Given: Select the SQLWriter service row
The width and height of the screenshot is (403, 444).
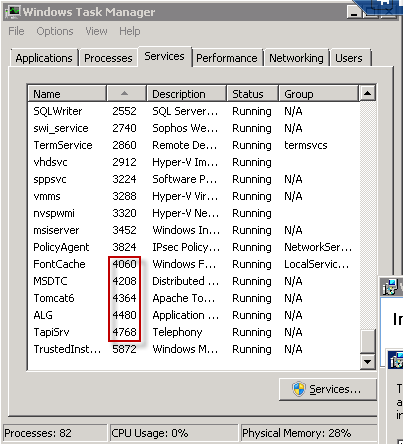Looking at the screenshot, I should pyautogui.click(x=194, y=111).
